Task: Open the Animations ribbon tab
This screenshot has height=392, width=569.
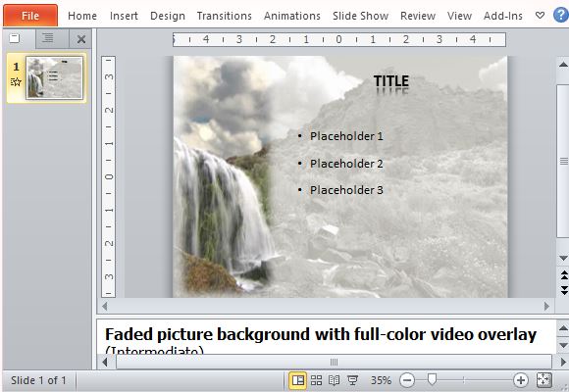Action: click(x=292, y=16)
